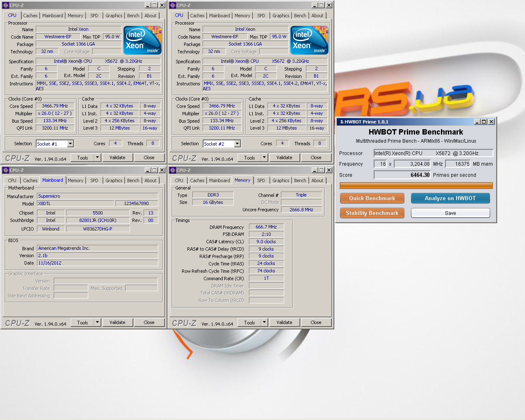Expand Tools arrow in Memory CPU-Z window
This screenshot has height=420, width=525.
click(265, 322)
